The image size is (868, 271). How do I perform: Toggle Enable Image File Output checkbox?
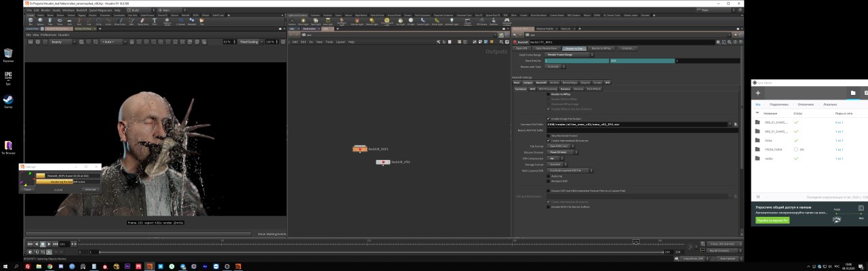549,119
